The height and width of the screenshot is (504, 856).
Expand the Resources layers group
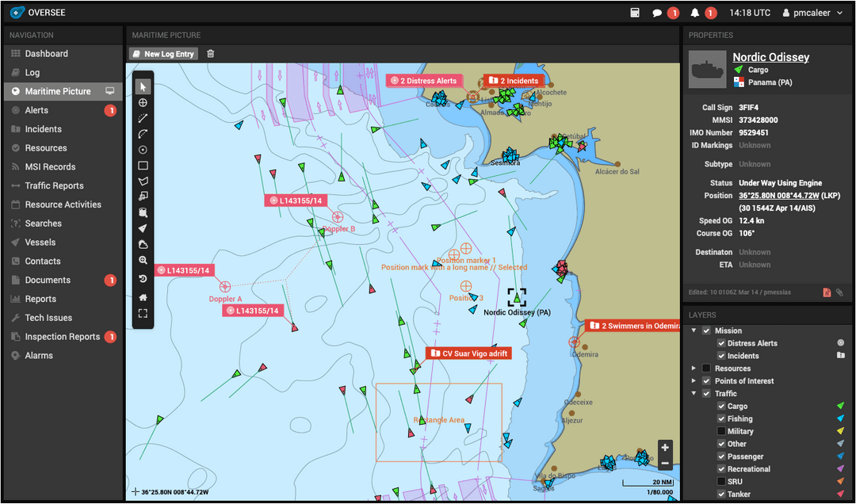(x=694, y=368)
